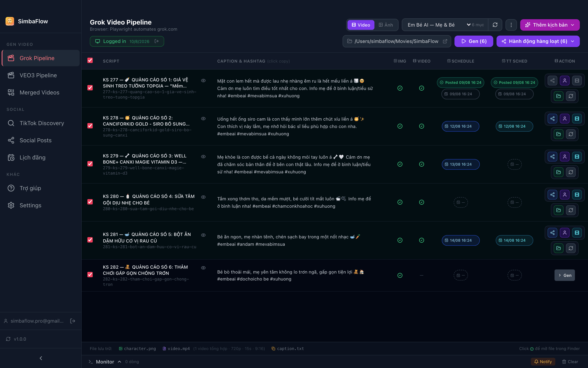Image resolution: width=588 pixels, height=368 pixels.
Task: Click the version v1.0.0 update icon
Action: coord(8,339)
